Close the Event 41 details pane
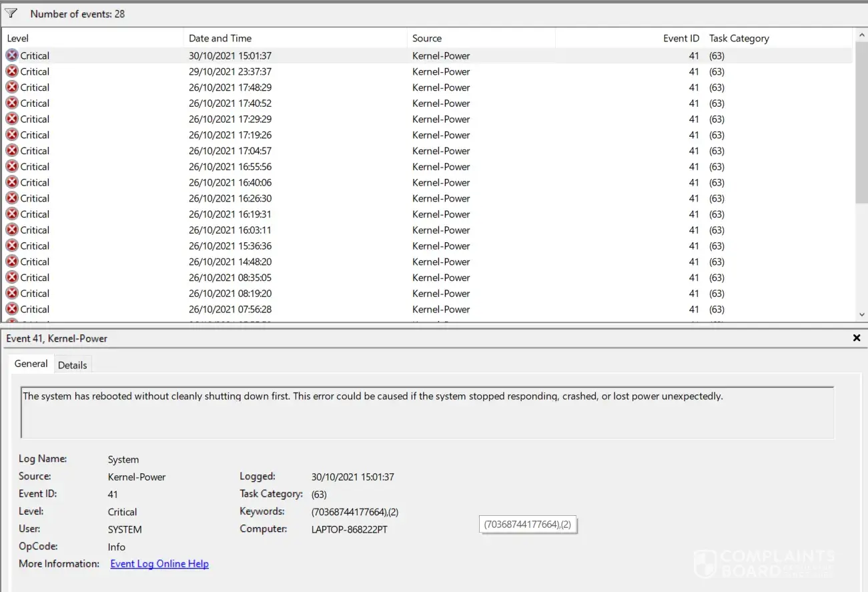Viewport: 868px width, 592px height. [x=857, y=338]
